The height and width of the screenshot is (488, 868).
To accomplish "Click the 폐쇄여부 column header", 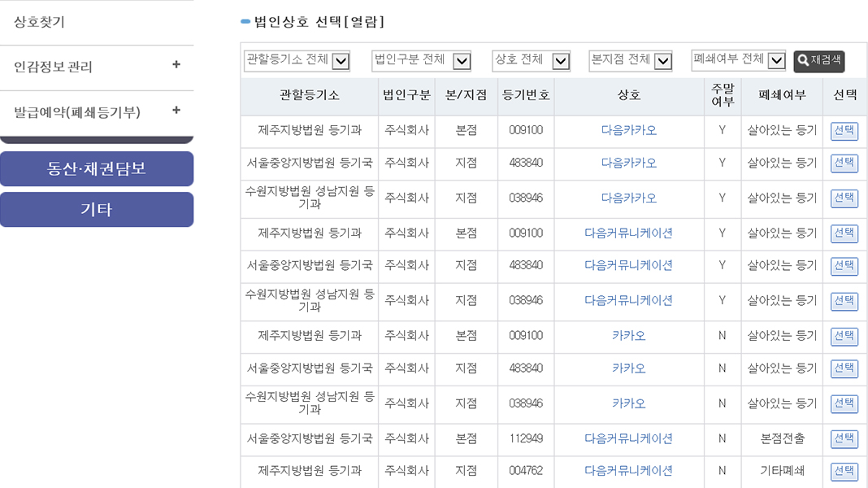I will click(782, 96).
